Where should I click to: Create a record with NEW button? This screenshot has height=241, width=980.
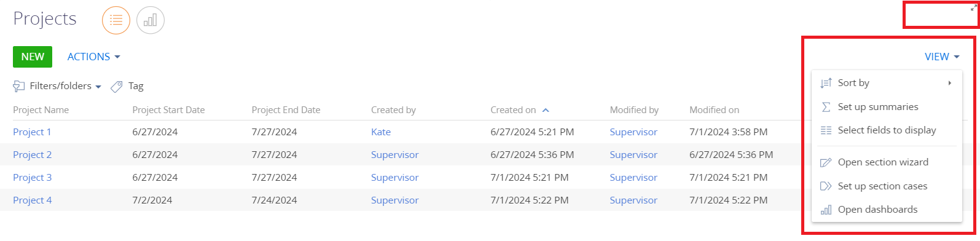33,57
